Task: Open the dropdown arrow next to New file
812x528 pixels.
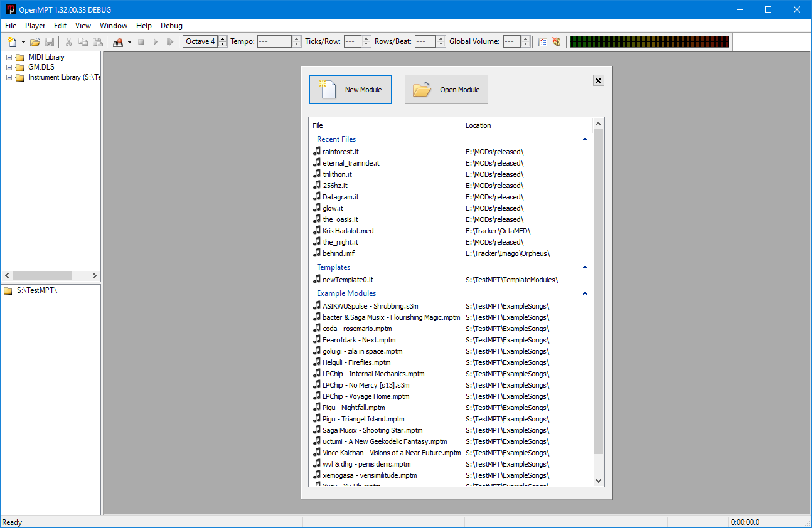Action: [x=23, y=42]
